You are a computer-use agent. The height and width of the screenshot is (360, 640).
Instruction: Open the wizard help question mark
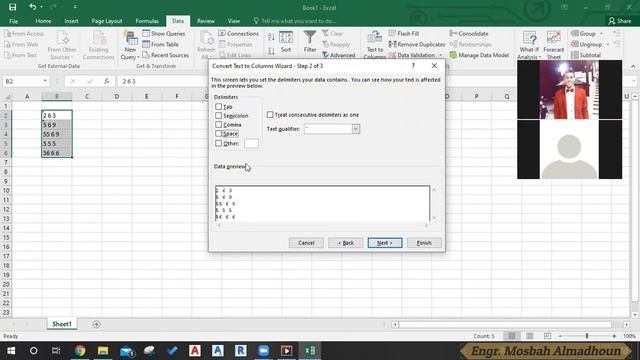(413, 65)
